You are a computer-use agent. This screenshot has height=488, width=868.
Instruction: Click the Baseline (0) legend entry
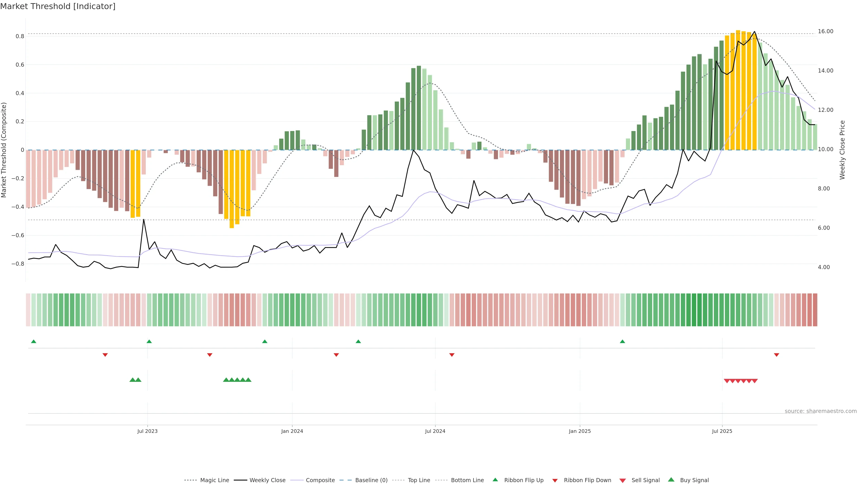pos(371,480)
